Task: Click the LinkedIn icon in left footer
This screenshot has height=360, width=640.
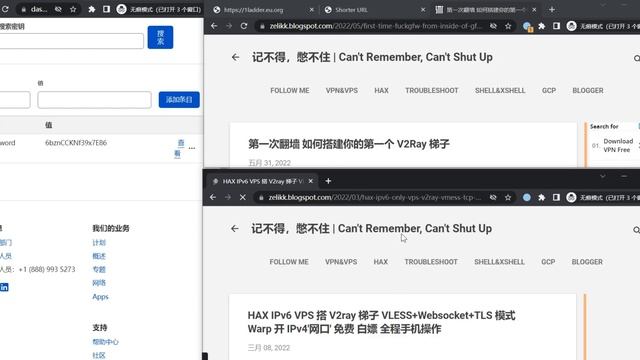Action: (4, 287)
